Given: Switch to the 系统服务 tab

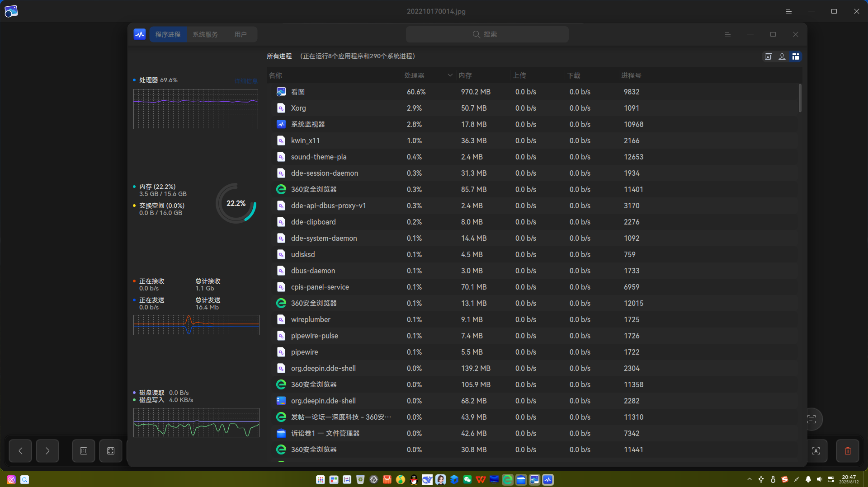Looking at the screenshot, I should pos(205,34).
